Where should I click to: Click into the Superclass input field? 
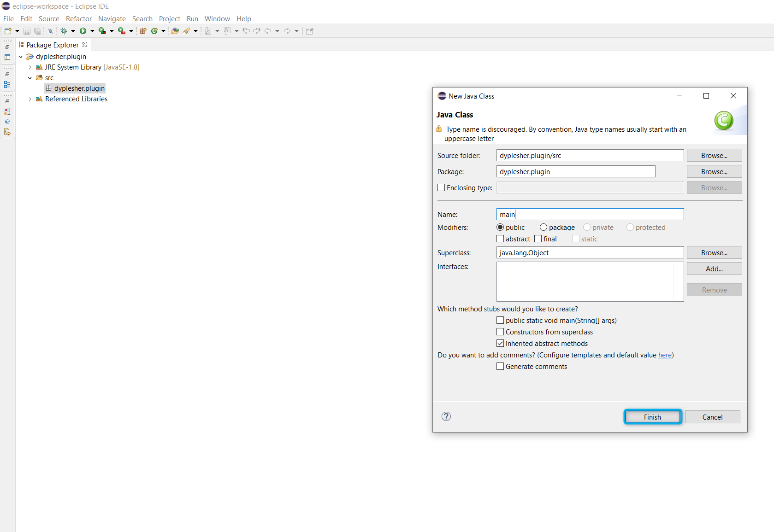coord(590,252)
